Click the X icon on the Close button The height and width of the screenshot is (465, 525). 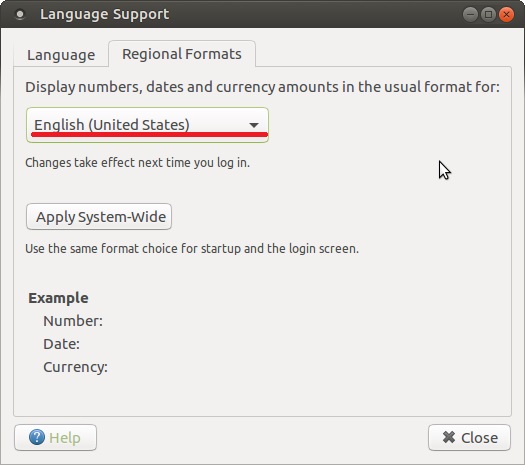click(x=449, y=437)
